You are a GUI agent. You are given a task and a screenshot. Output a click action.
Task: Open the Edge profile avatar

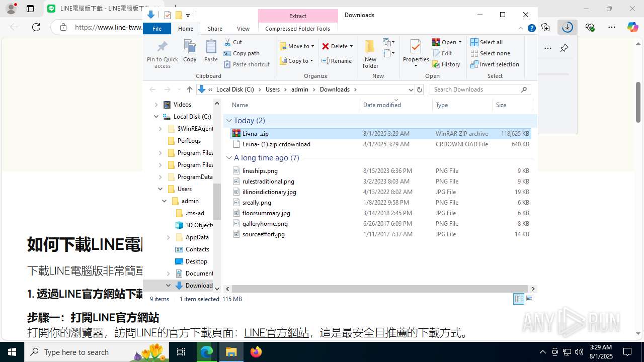pos(11,9)
